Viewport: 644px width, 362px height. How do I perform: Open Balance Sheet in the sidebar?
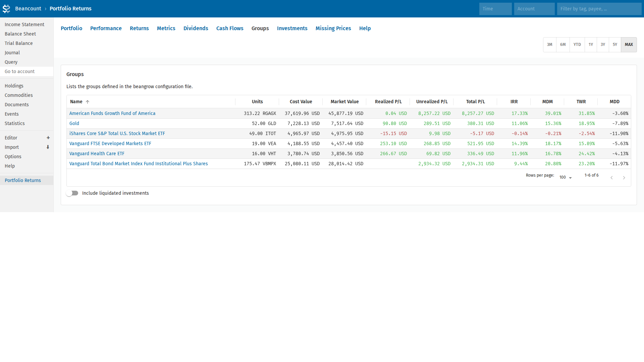pos(20,34)
